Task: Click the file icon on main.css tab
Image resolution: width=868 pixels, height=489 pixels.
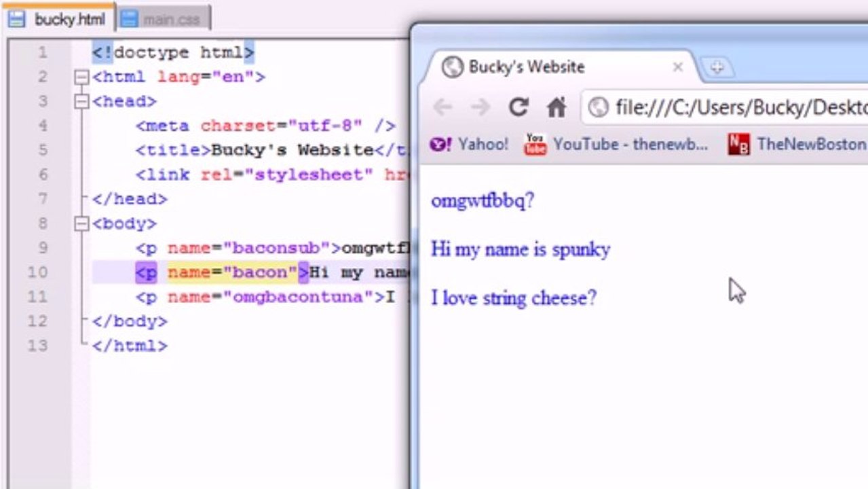Action: point(128,20)
